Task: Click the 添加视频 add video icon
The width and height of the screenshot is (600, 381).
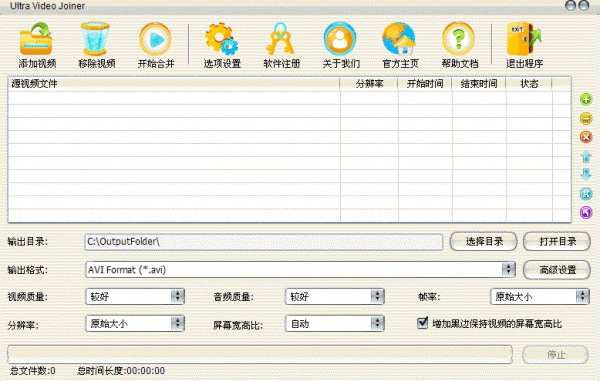Action: [36, 39]
